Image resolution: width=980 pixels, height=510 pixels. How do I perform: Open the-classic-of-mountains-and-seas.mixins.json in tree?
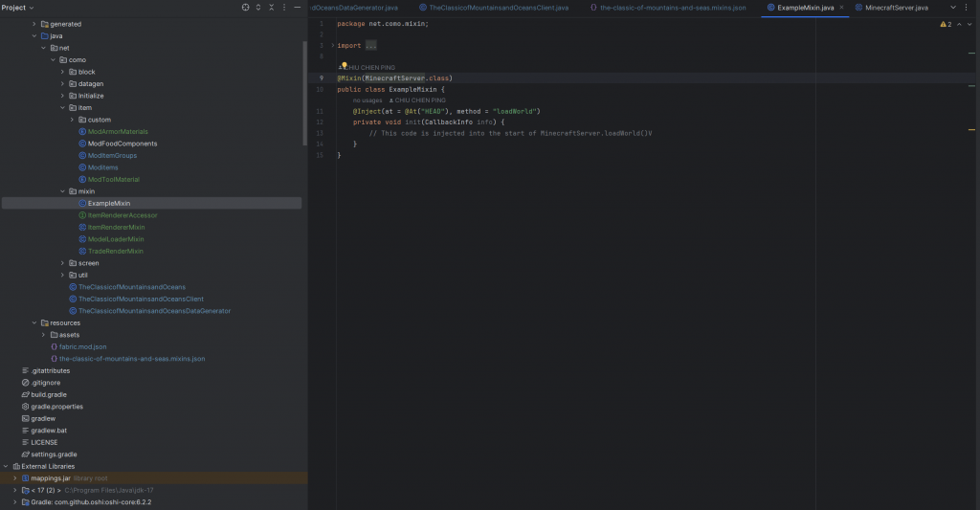(132, 359)
